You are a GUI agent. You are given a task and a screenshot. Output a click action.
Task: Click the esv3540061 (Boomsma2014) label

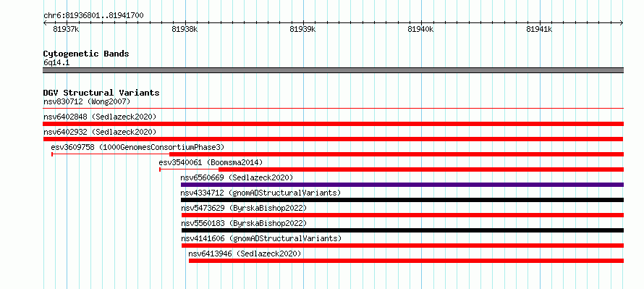pos(211,162)
